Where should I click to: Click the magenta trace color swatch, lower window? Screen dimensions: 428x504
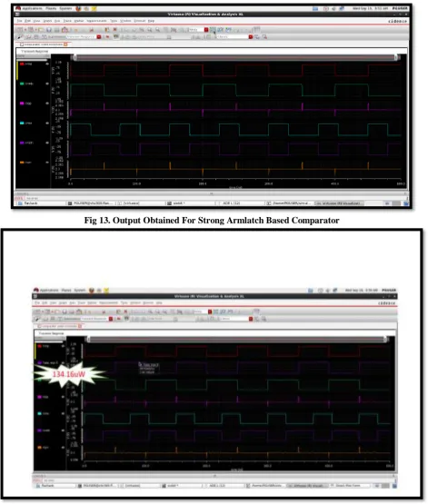pos(40,397)
